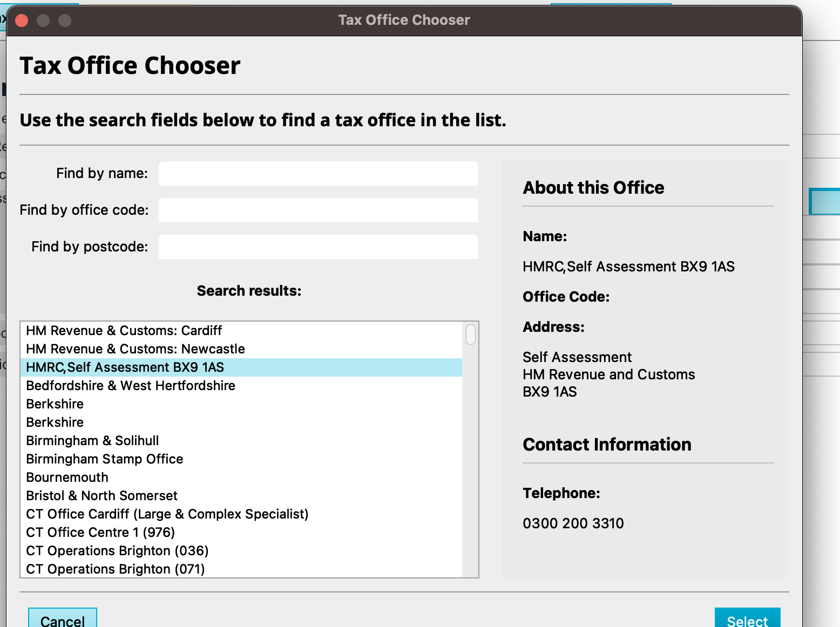The width and height of the screenshot is (840, 627).
Task: Pick Bristol & North Somerset office
Action: point(102,496)
